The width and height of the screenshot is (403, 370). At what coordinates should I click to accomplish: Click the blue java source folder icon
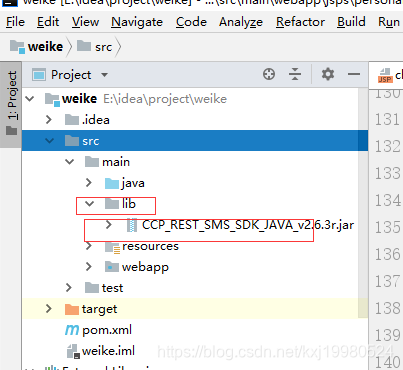pos(112,183)
